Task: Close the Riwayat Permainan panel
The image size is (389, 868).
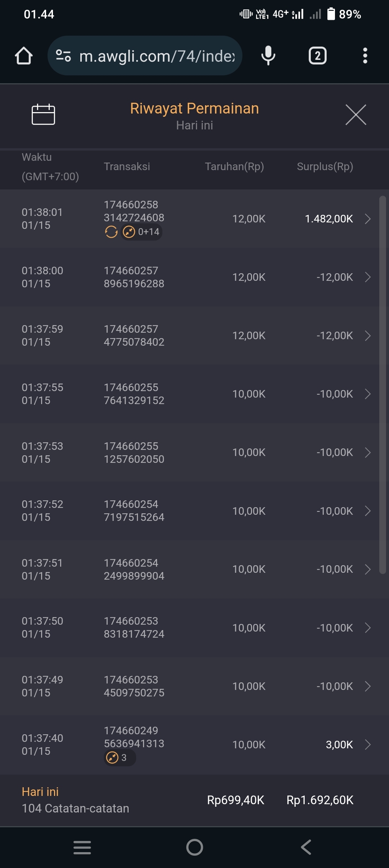Action: point(356,115)
